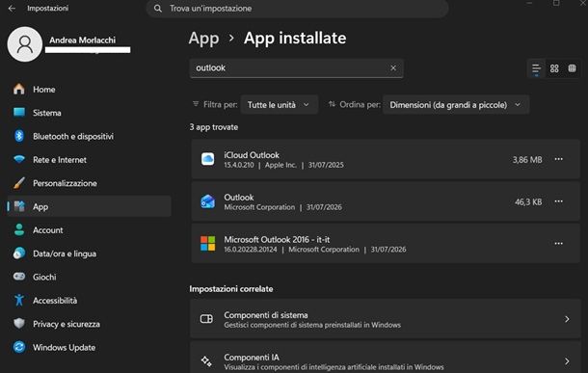Click Microsoft Outlook 2016 - it-it name
This screenshot has height=373, width=588.
pyautogui.click(x=277, y=239)
